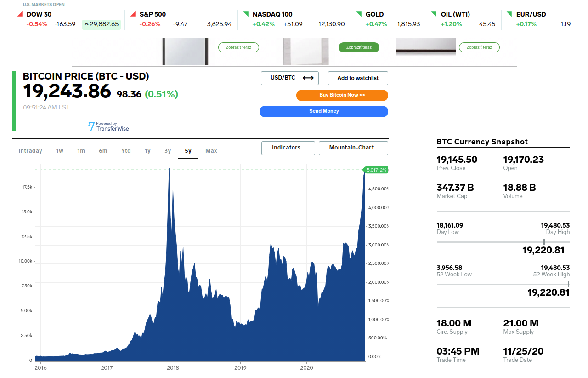Click the Day Low value 18,161.09
The image size is (588, 378).
click(450, 225)
